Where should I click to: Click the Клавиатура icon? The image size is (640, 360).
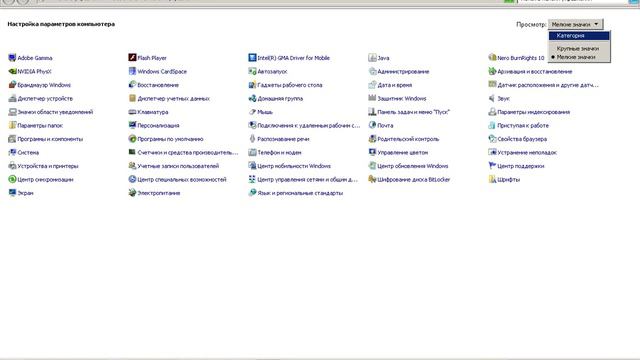click(x=132, y=112)
